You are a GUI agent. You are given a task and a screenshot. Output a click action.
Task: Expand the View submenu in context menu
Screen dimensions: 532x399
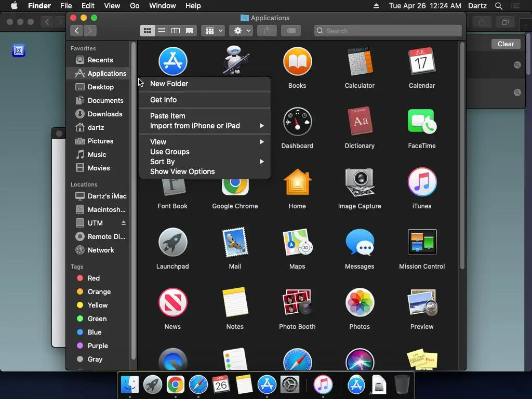click(205, 142)
